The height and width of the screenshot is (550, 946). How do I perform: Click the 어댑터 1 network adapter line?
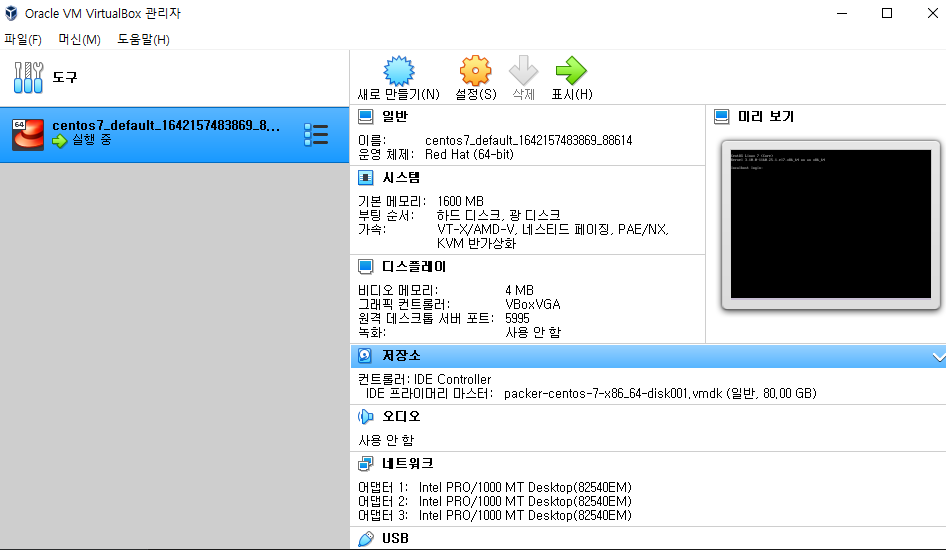[x=495, y=487]
